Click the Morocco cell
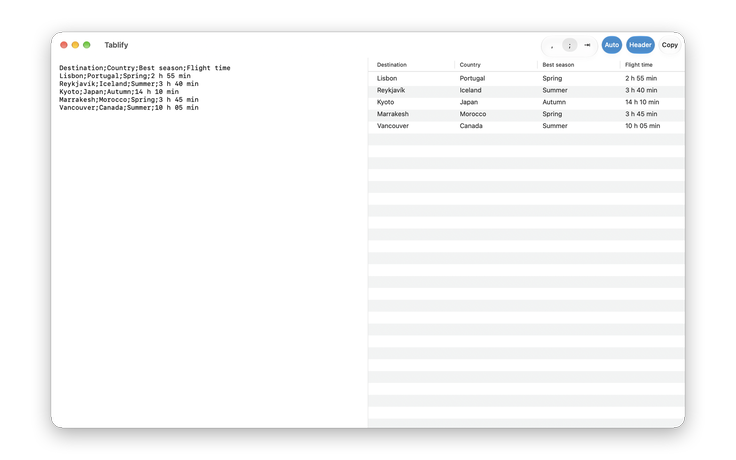Screen dimensions: 736x460 [473, 114]
